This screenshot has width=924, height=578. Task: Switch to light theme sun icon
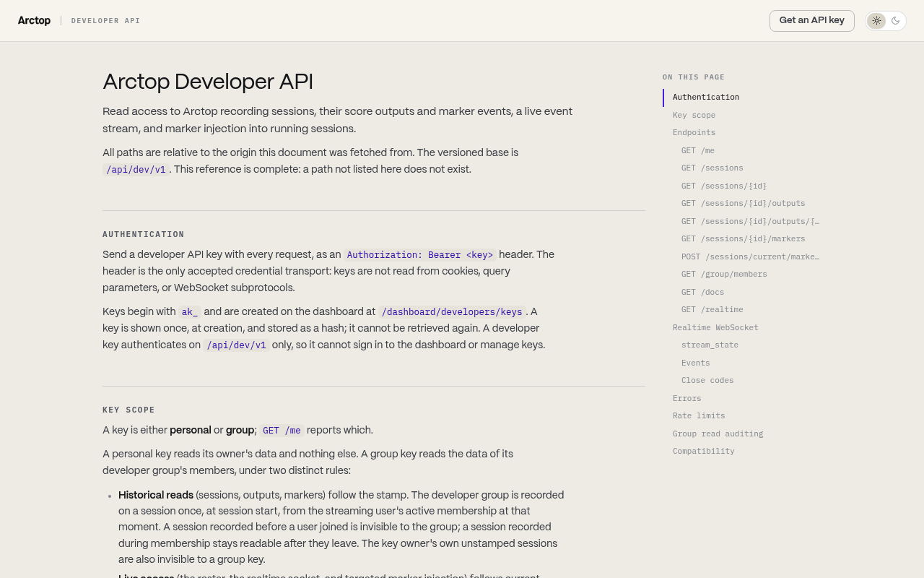point(876,21)
